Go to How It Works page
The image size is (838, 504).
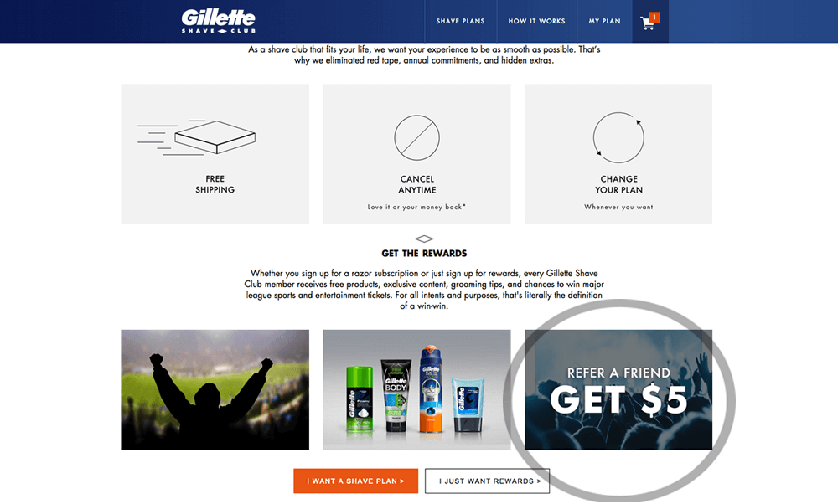[536, 22]
